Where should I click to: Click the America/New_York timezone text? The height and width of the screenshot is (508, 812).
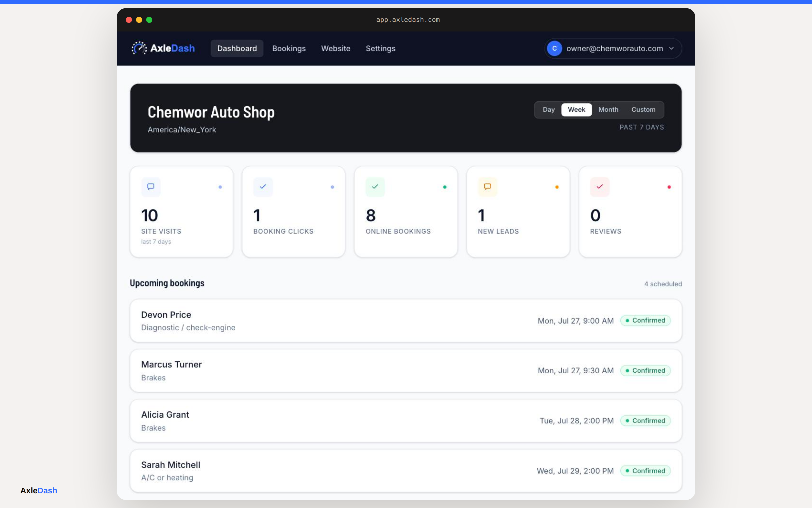(x=182, y=130)
